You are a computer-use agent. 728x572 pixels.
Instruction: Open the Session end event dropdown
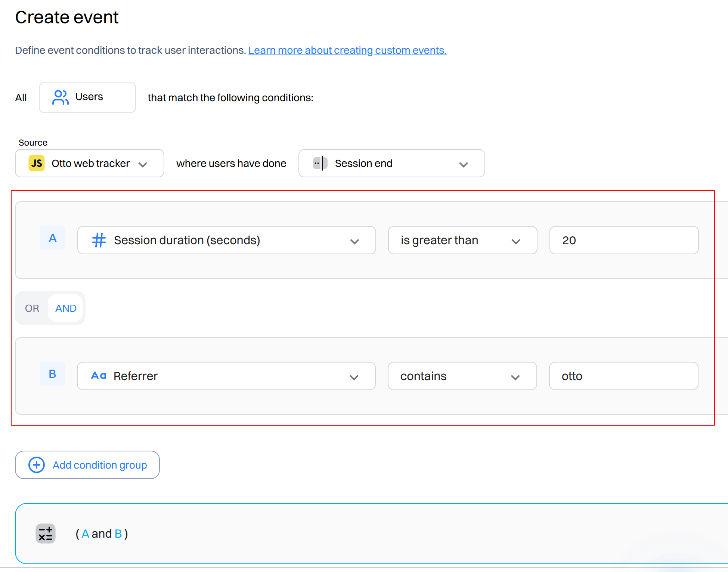click(x=392, y=163)
